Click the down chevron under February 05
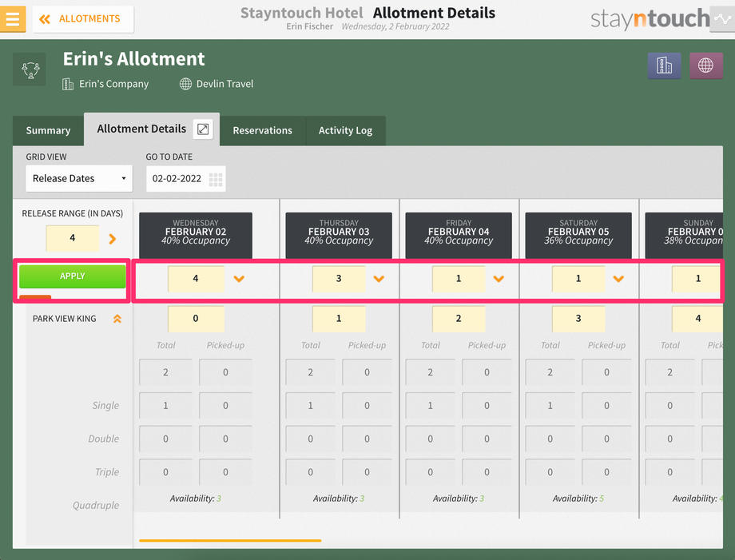The height and width of the screenshot is (560, 735). tap(618, 279)
